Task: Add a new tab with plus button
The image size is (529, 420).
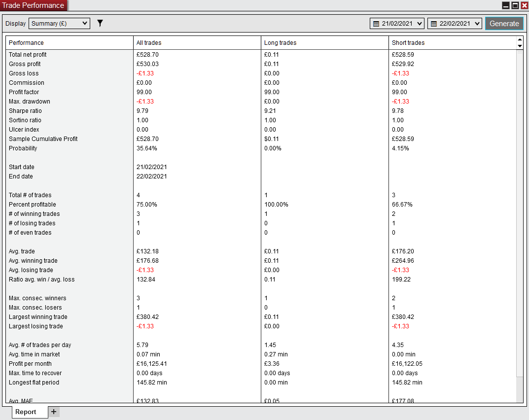Action: 54,412
